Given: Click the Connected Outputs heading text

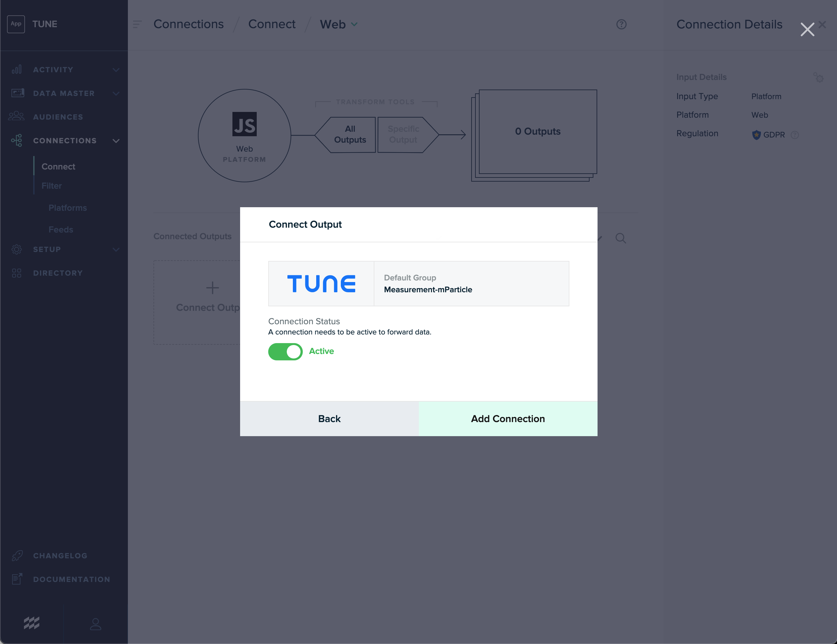Looking at the screenshot, I should (x=192, y=236).
